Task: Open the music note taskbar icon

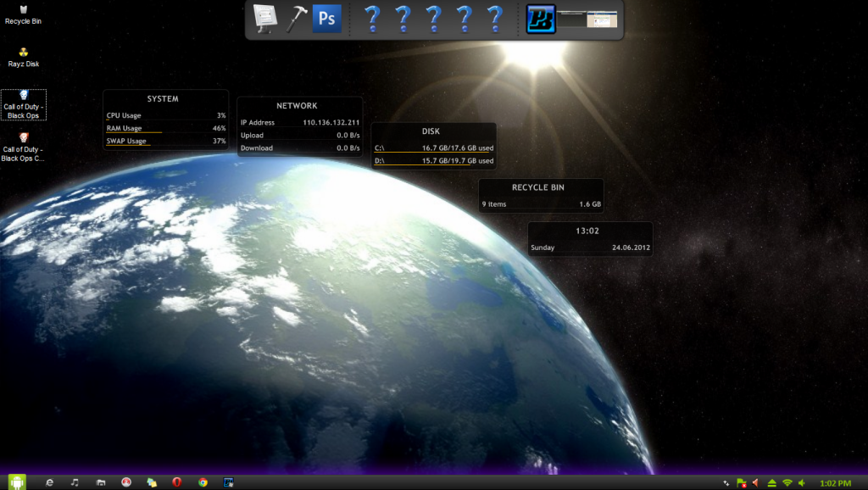Action: coord(75,482)
